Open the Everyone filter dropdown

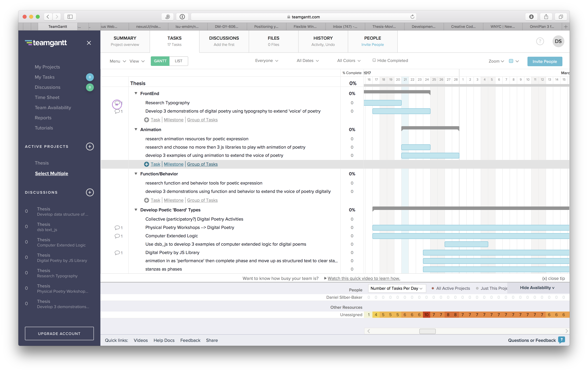coord(267,60)
